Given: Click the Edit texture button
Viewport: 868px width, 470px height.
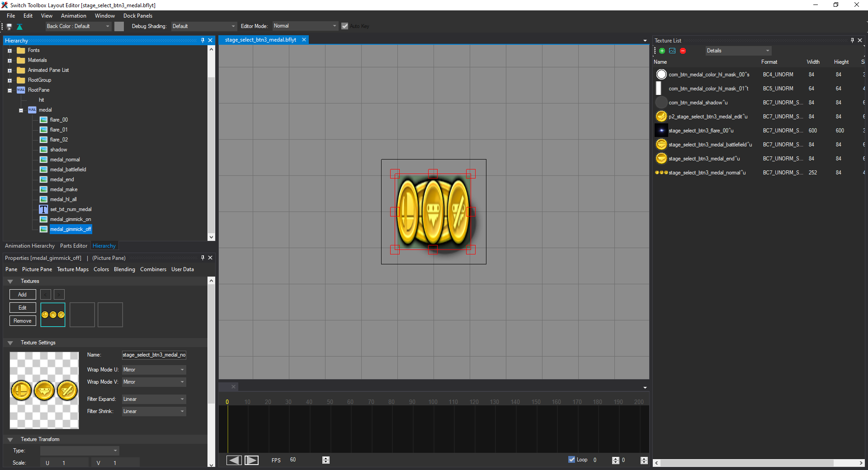Looking at the screenshot, I should coord(23,308).
